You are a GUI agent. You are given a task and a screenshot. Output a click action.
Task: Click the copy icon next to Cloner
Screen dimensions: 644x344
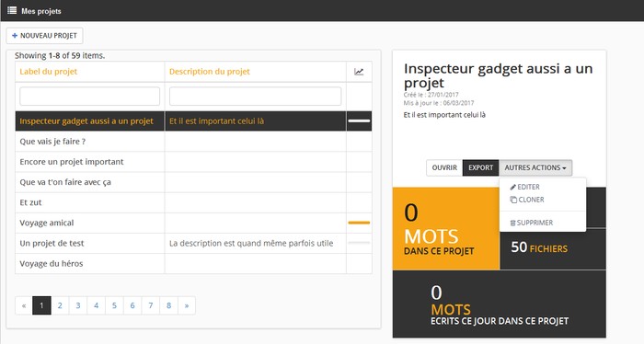coord(513,200)
